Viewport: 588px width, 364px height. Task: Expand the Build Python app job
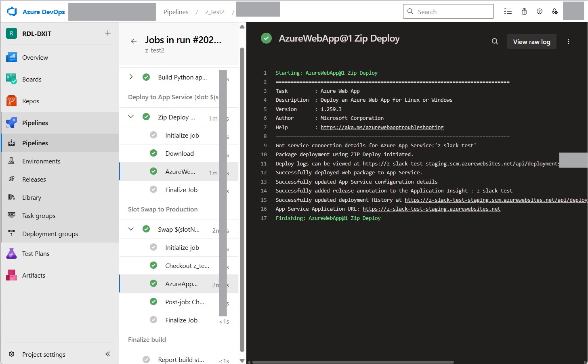pos(131,77)
